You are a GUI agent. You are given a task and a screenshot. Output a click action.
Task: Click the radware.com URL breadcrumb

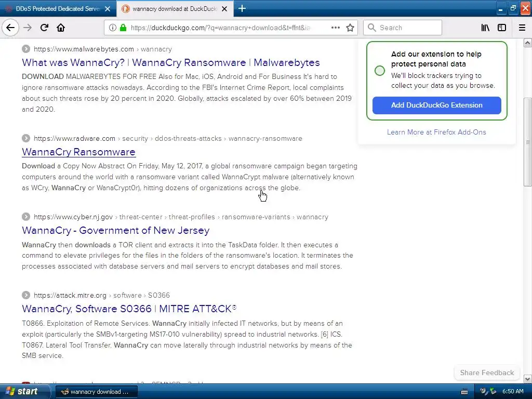168,138
